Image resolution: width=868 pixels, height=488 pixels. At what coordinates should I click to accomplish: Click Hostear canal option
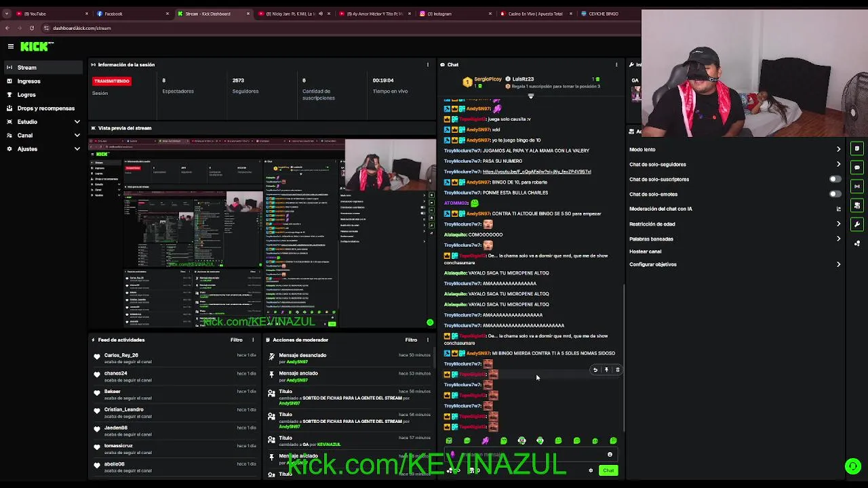click(645, 251)
